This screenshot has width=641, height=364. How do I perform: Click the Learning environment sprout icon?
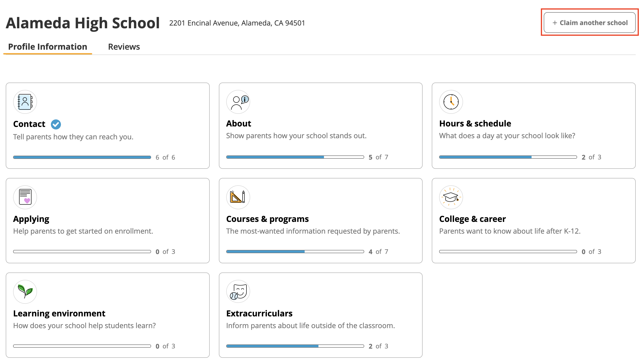pyautogui.click(x=25, y=292)
